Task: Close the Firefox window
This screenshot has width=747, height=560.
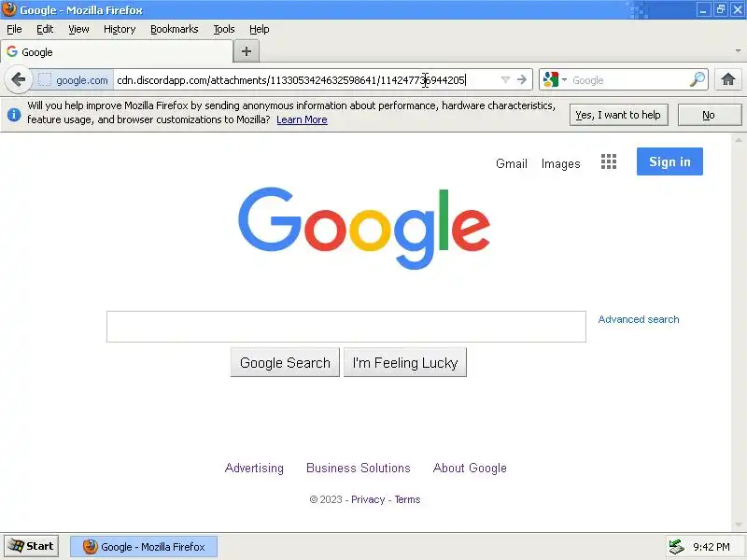Action: click(x=738, y=9)
